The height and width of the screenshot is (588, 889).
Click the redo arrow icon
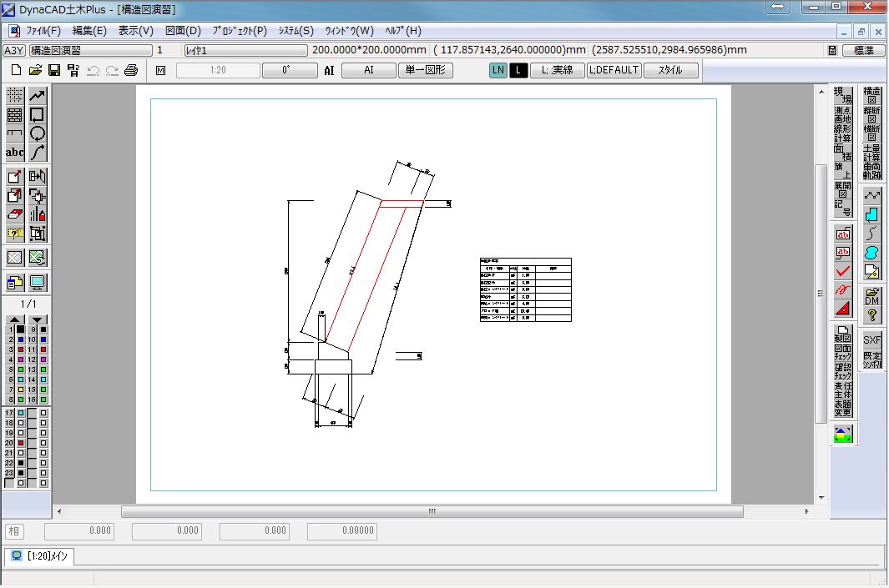112,70
